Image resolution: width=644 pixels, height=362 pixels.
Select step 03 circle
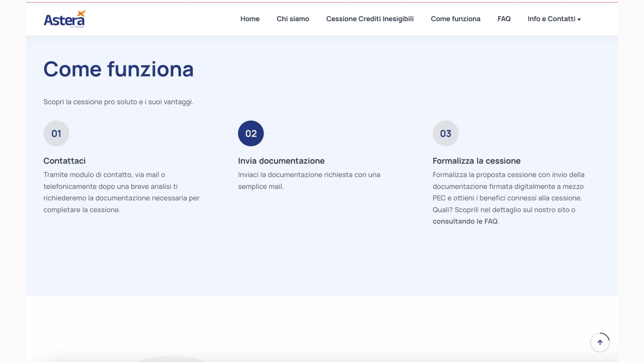[x=445, y=133]
